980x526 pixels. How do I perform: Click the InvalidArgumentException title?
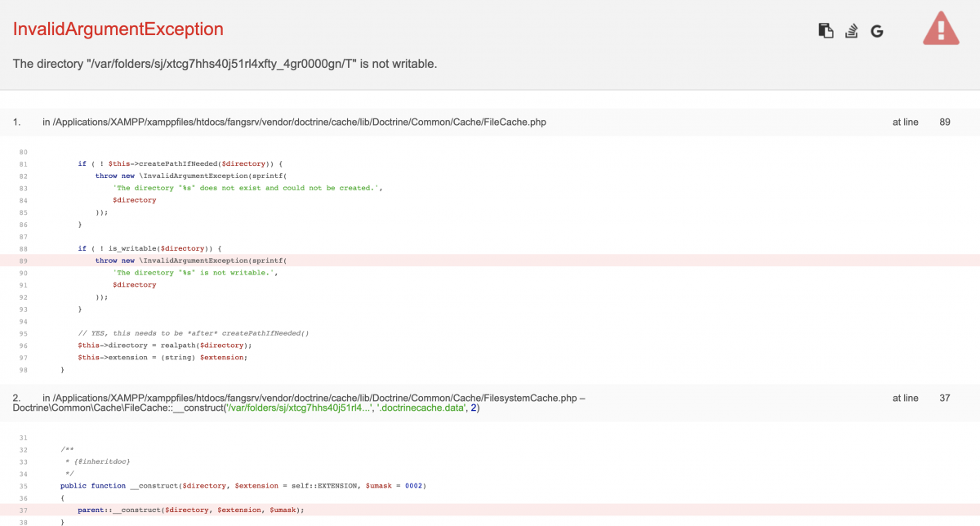tap(118, 29)
